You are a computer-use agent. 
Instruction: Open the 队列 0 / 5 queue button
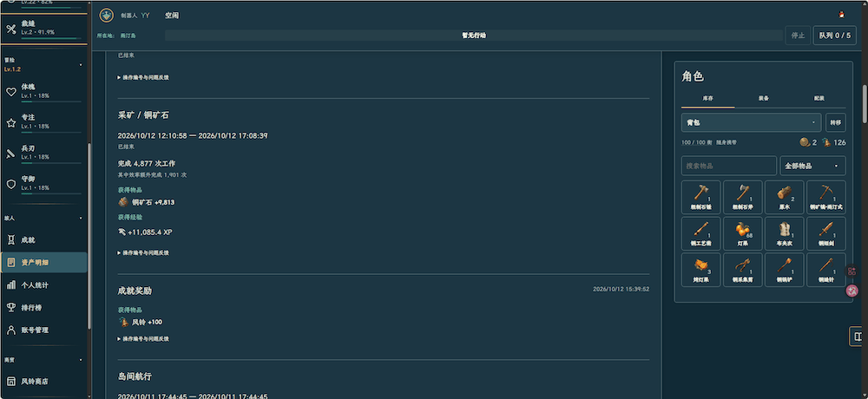[834, 35]
